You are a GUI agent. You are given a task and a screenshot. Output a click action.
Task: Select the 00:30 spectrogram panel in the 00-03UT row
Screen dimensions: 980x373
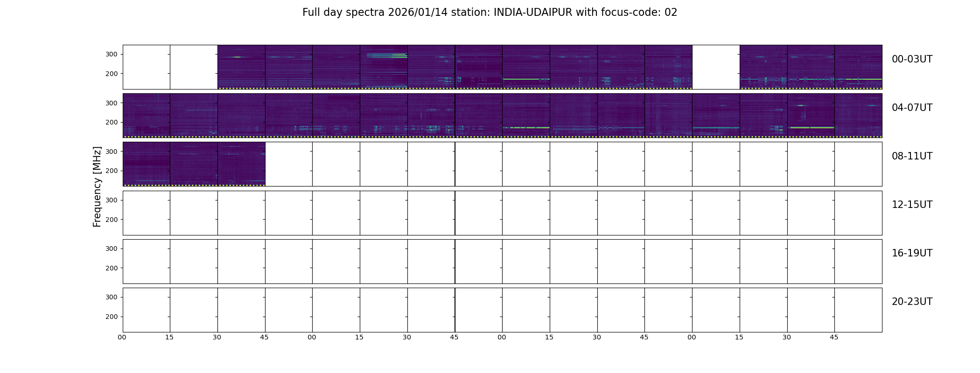[x=241, y=67]
